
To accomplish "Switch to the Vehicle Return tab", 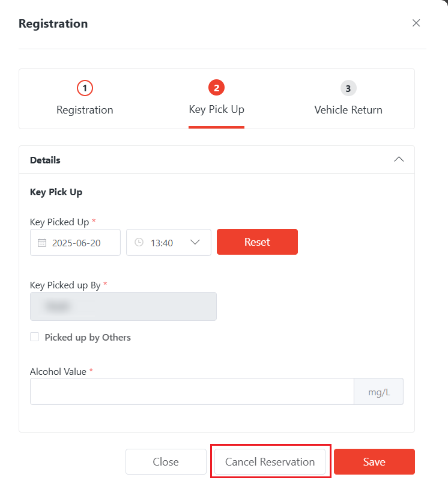I will (348, 110).
